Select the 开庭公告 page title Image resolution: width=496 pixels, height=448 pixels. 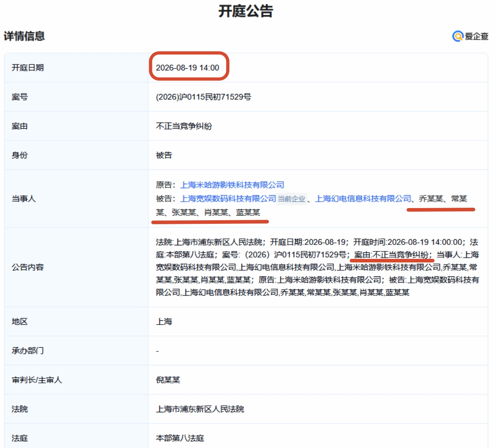tap(246, 11)
